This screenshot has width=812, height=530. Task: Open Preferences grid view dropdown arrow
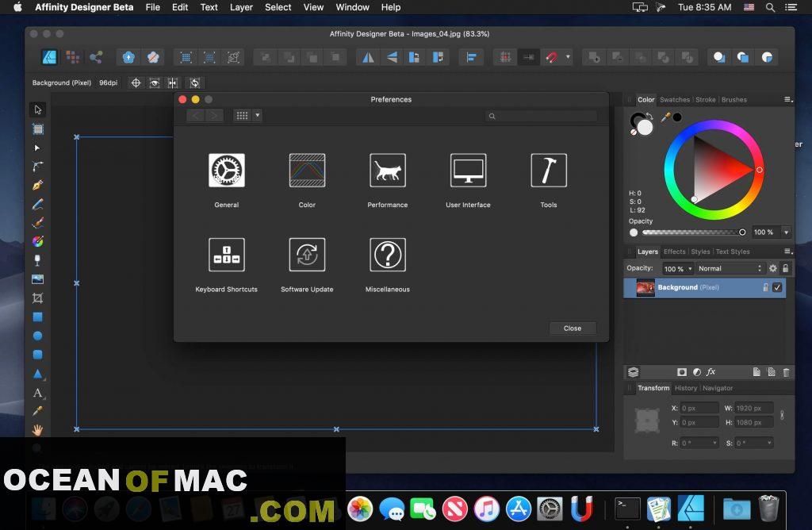pyautogui.click(x=258, y=116)
